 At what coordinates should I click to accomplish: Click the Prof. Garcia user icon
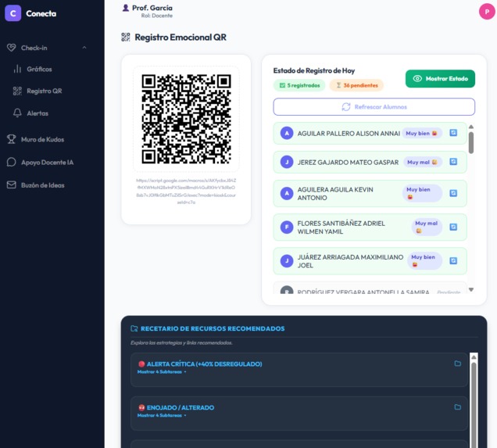point(126,8)
